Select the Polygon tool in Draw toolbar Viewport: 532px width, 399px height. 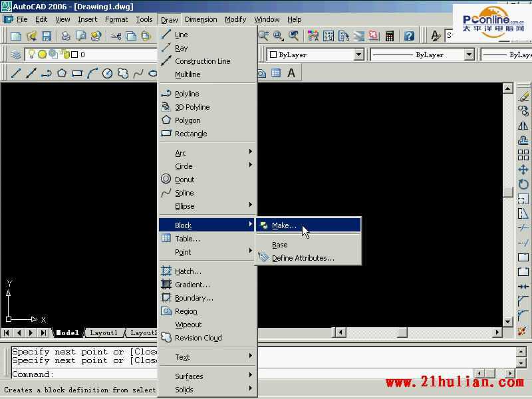62,73
